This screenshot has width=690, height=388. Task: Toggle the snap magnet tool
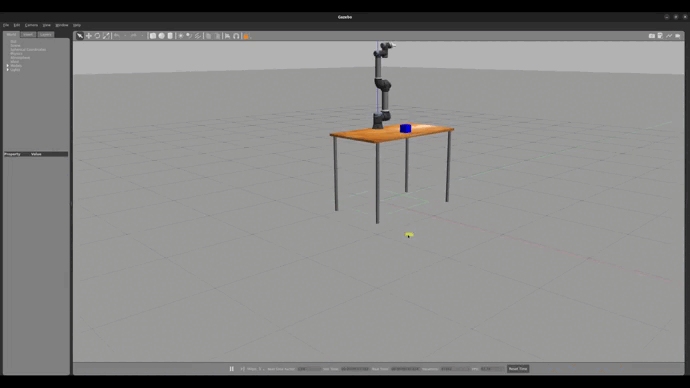point(236,36)
